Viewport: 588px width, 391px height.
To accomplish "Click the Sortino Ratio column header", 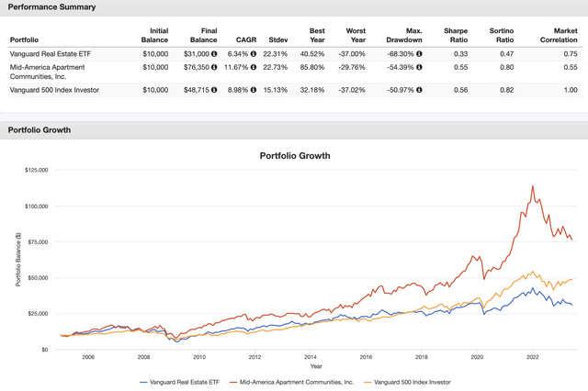I will [x=502, y=35].
